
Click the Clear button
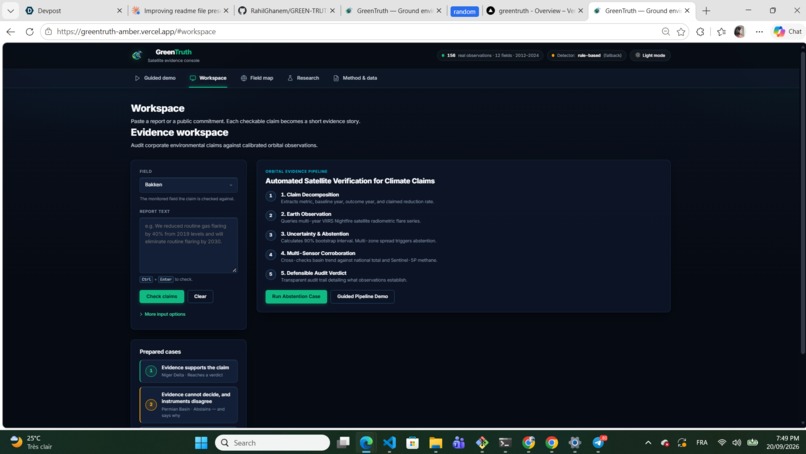(200, 297)
